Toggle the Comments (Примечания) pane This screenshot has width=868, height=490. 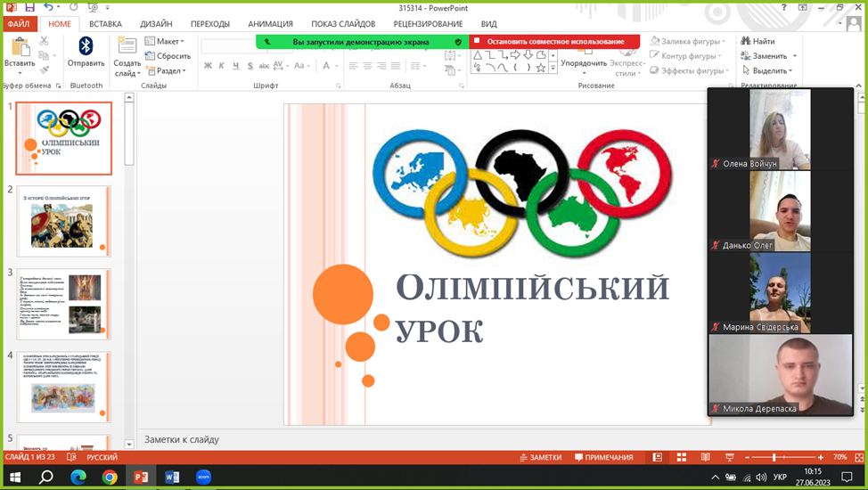pos(604,457)
